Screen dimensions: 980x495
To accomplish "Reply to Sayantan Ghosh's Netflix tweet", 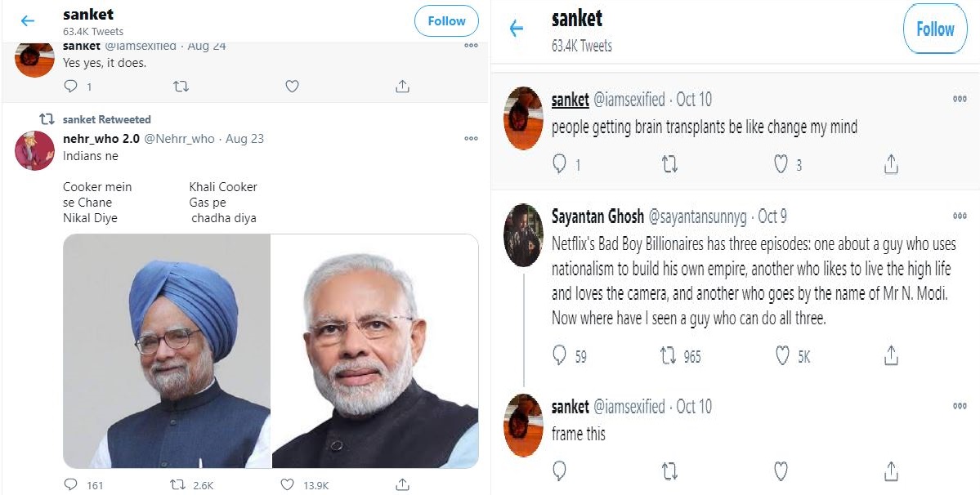I will (x=560, y=355).
